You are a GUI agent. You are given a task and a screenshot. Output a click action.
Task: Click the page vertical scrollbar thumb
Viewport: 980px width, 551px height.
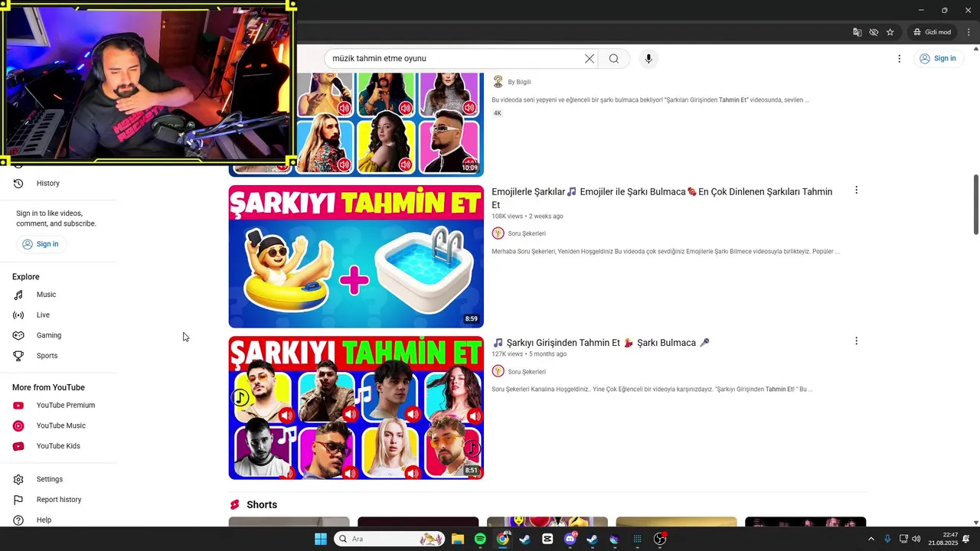pyautogui.click(x=975, y=204)
